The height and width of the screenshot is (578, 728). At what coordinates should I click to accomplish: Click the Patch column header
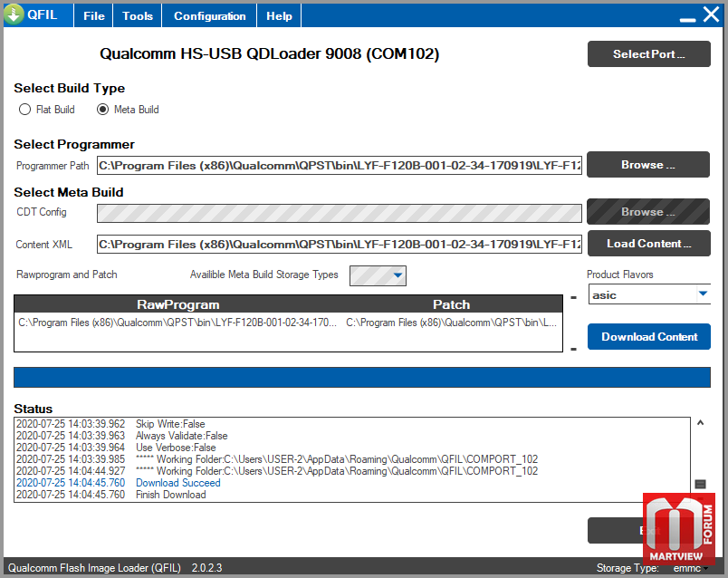click(x=451, y=304)
